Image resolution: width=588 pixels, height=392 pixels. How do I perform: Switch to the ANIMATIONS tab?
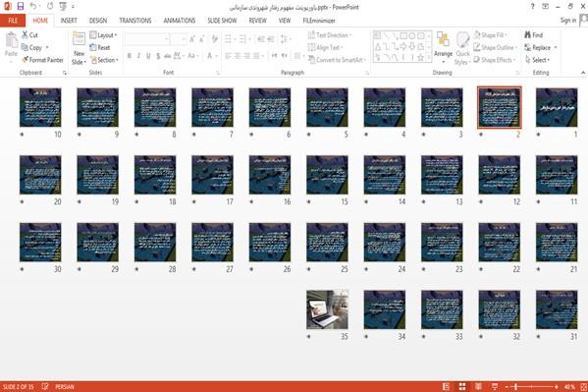(x=180, y=21)
